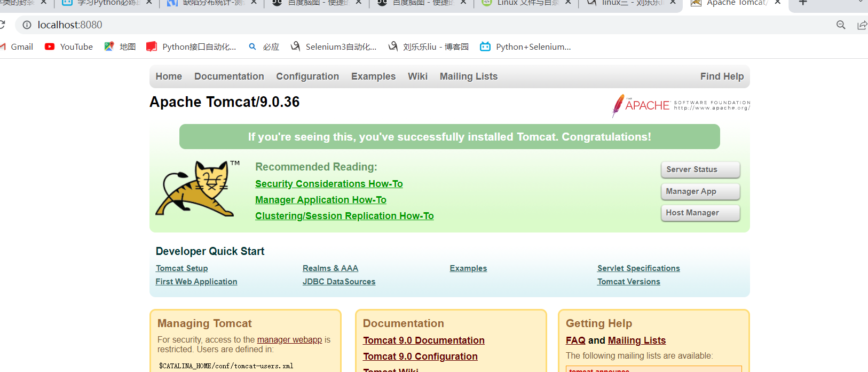Open the JDBC DataSources link

point(339,282)
